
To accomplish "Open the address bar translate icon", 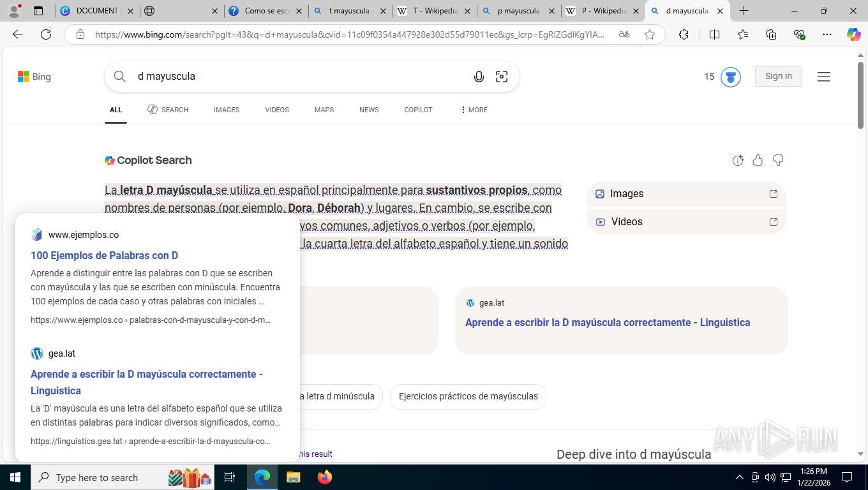I will (x=624, y=34).
